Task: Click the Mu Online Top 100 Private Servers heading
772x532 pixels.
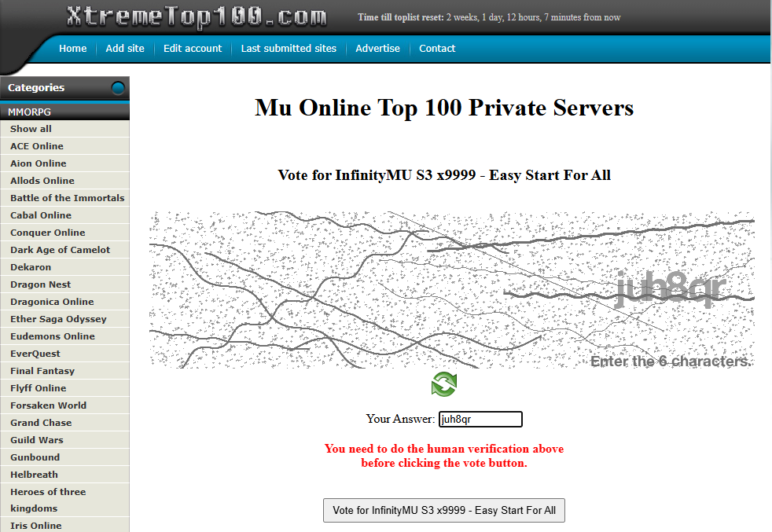Action: [444, 108]
